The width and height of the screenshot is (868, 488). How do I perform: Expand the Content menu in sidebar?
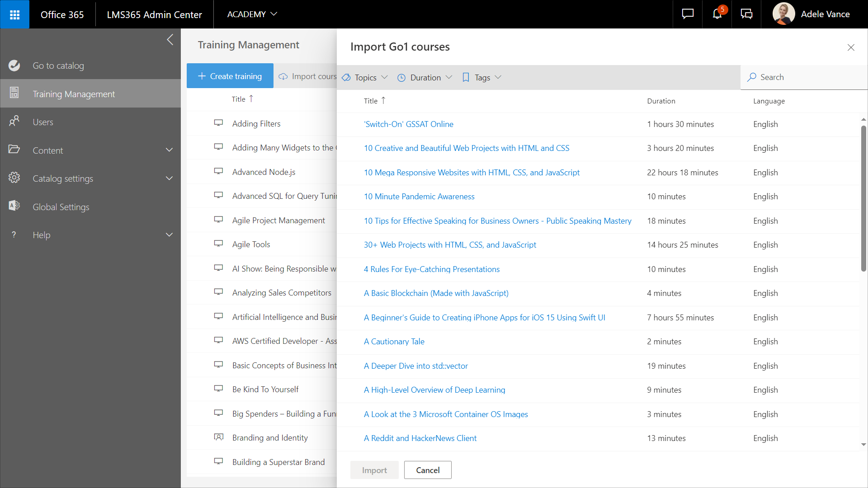point(169,150)
